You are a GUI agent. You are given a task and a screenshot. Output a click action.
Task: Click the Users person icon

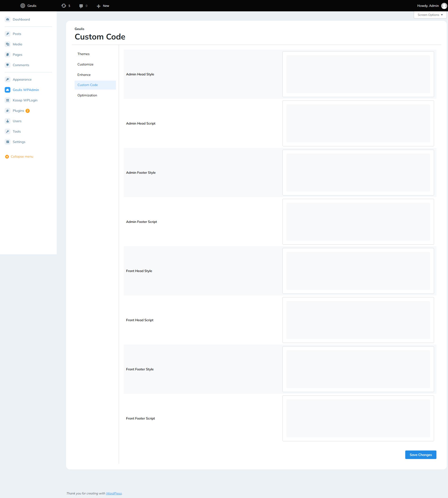click(x=8, y=121)
